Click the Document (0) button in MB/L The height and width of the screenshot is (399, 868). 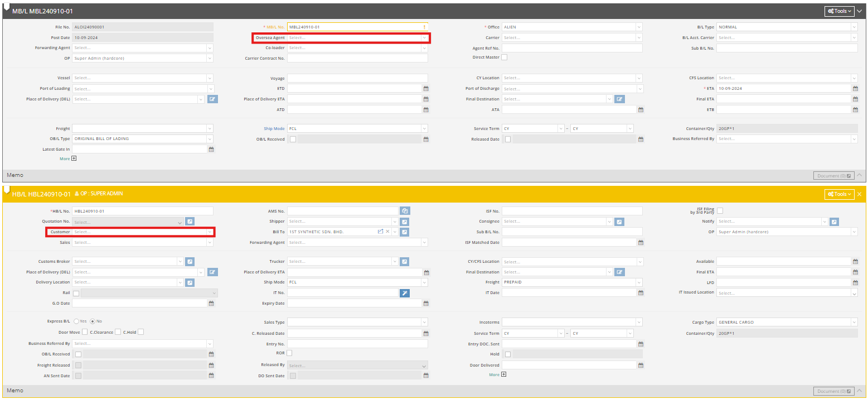coord(833,176)
